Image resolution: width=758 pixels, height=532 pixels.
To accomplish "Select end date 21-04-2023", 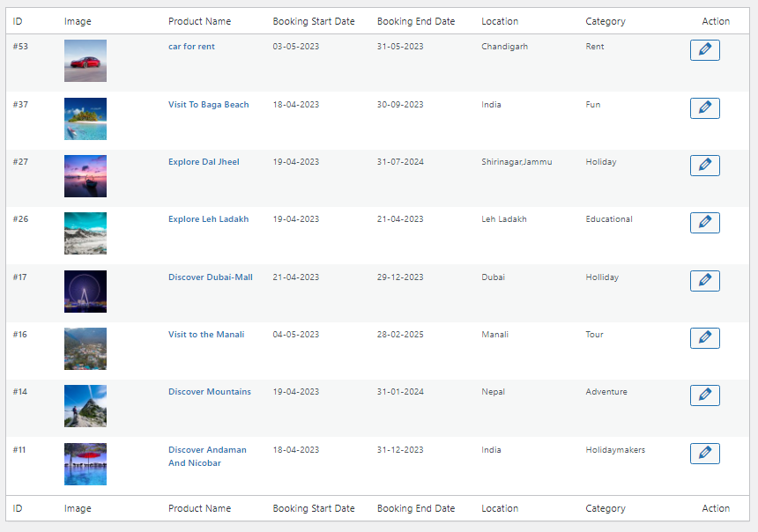I will (x=400, y=219).
